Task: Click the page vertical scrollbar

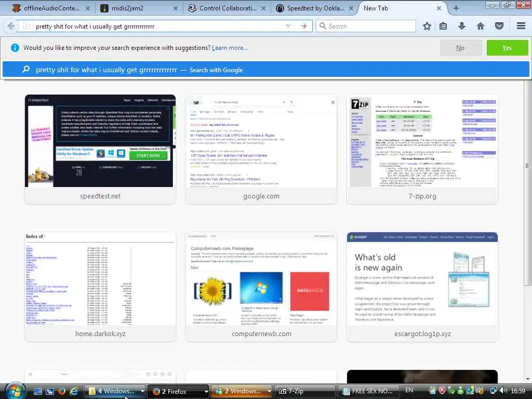Action: coord(527,183)
